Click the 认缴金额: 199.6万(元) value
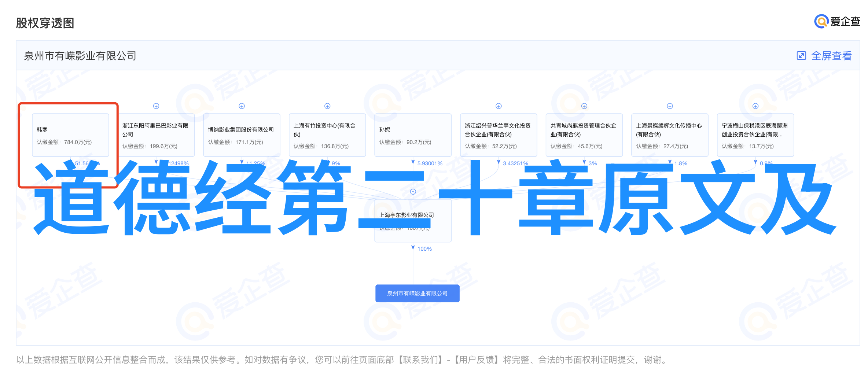The height and width of the screenshot is (376, 868). (x=150, y=146)
